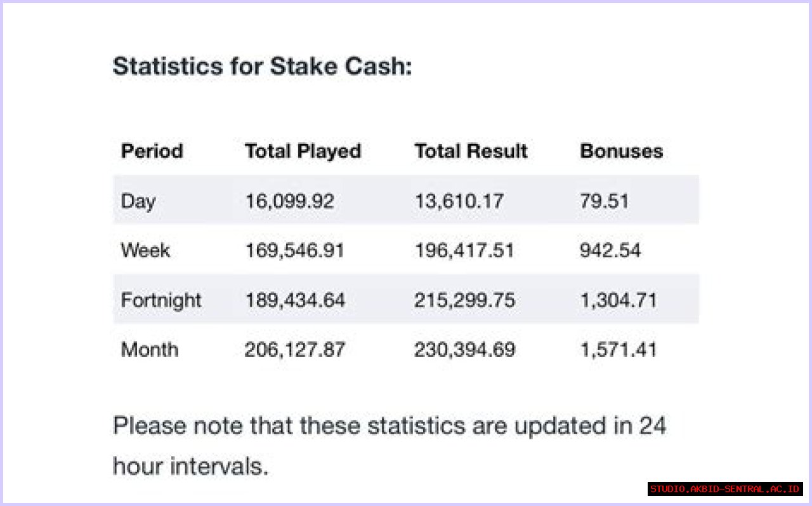Click the 'Statistics for Stake Cash' heading
The width and height of the screenshot is (812, 506).
tap(262, 66)
